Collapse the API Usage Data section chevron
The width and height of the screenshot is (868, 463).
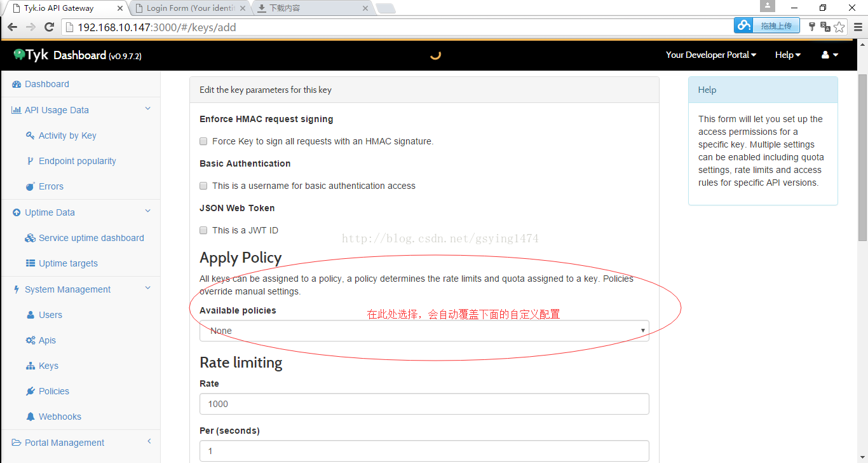148,109
